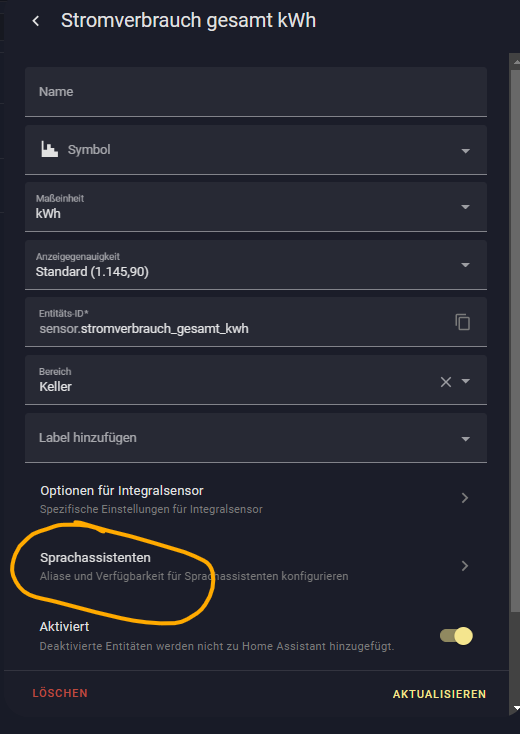Open the Symbol picker dropdown arrow
520x734 pixels.
(x=465, y=151)
